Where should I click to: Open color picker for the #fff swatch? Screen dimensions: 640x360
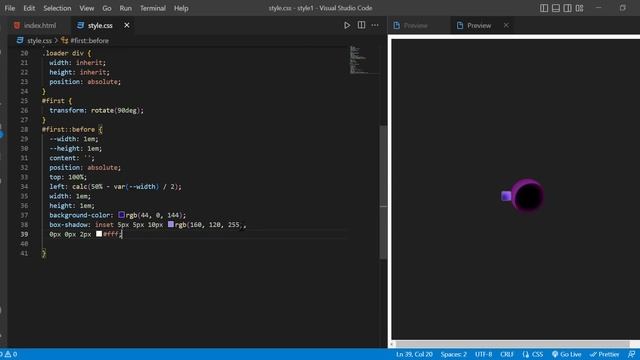click(x=99, y=233)
